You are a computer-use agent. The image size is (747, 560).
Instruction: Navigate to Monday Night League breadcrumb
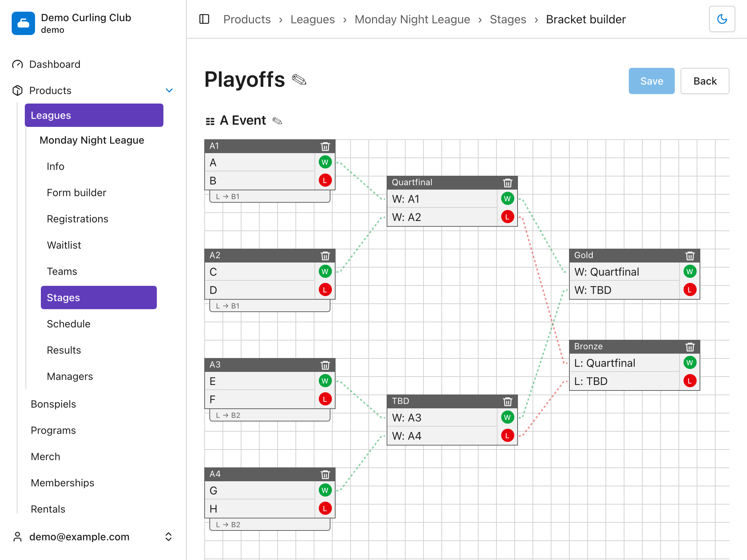(412, 19)
